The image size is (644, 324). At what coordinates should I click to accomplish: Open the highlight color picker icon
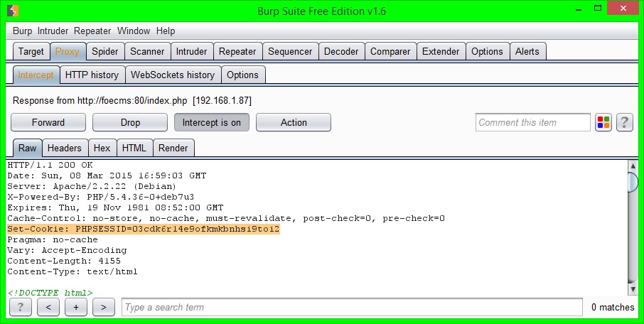click(x=603, y=122)
